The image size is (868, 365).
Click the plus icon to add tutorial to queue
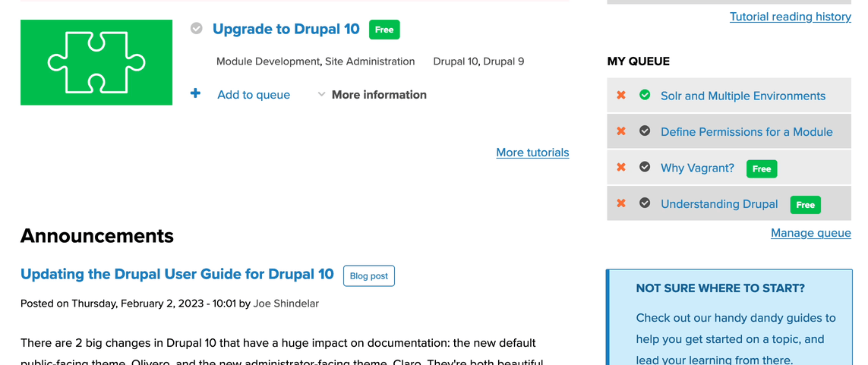point(195,93)
